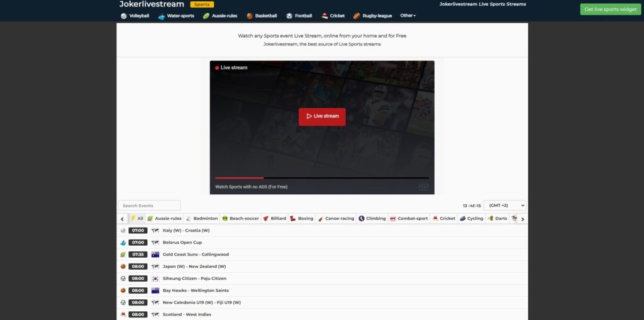The height and width of the screenshot is (320, 644).
Task: Open the Italy (W) - Croatia (W) event
Action: tap(186, 231)
